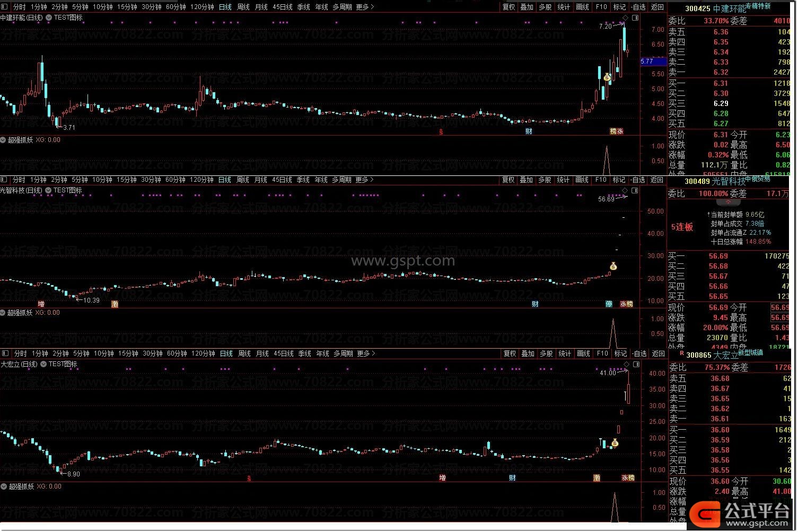Viewport: 798px width, 532px height.
Task: Click the money bag signal icon on 大宏立 chart
Action: click(x=615, y=442)
